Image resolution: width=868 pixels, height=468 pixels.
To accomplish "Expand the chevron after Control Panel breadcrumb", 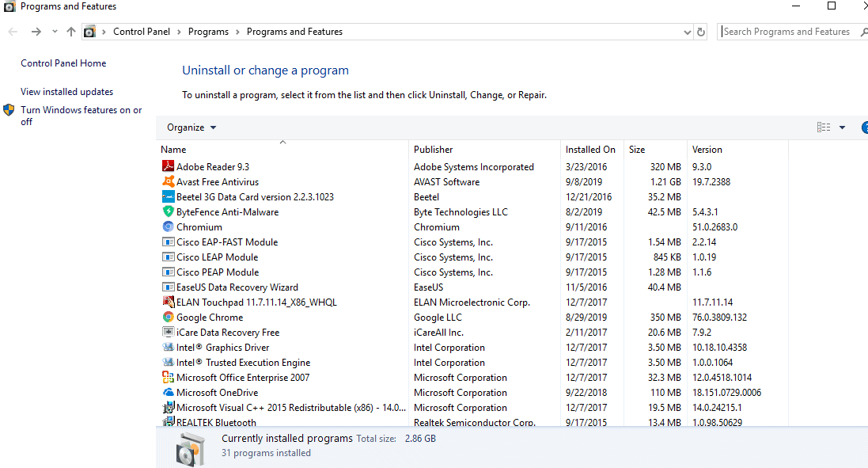I will tap(180, 32).
